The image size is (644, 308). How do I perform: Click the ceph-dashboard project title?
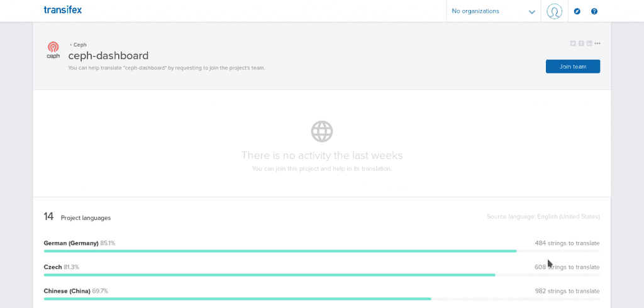[108, 55]
